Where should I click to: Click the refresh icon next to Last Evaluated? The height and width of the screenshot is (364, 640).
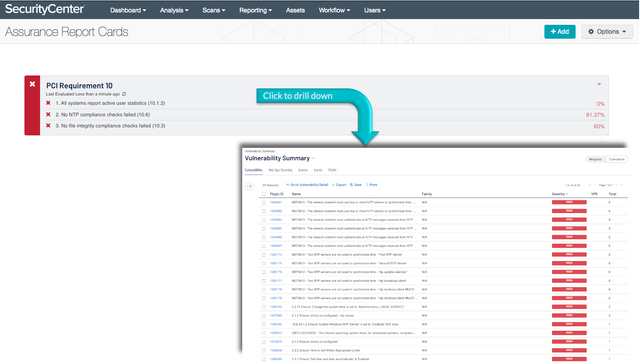coord(124,94)
